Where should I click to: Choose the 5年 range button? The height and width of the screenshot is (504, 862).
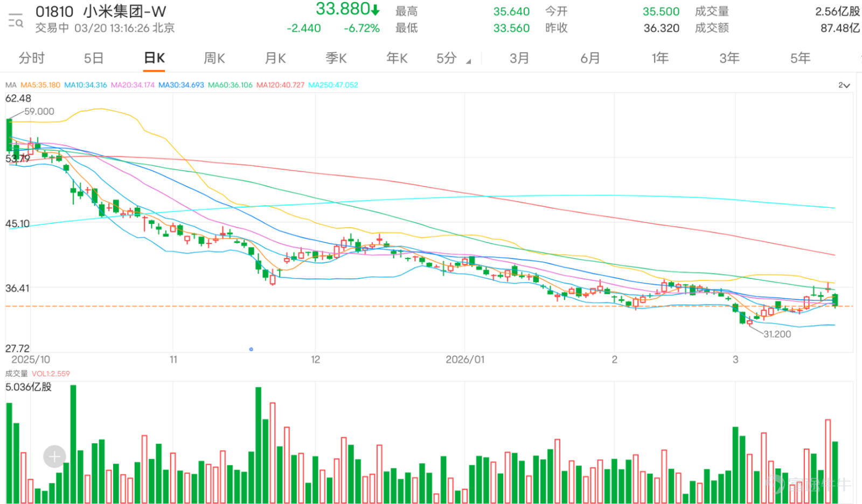(x=800, y=58)
